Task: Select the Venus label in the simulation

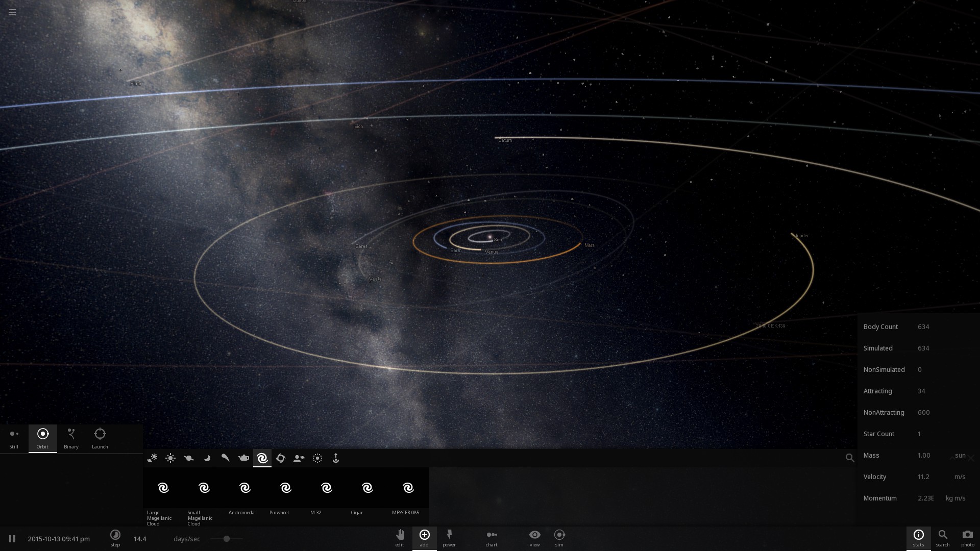Action: (492, 252)
